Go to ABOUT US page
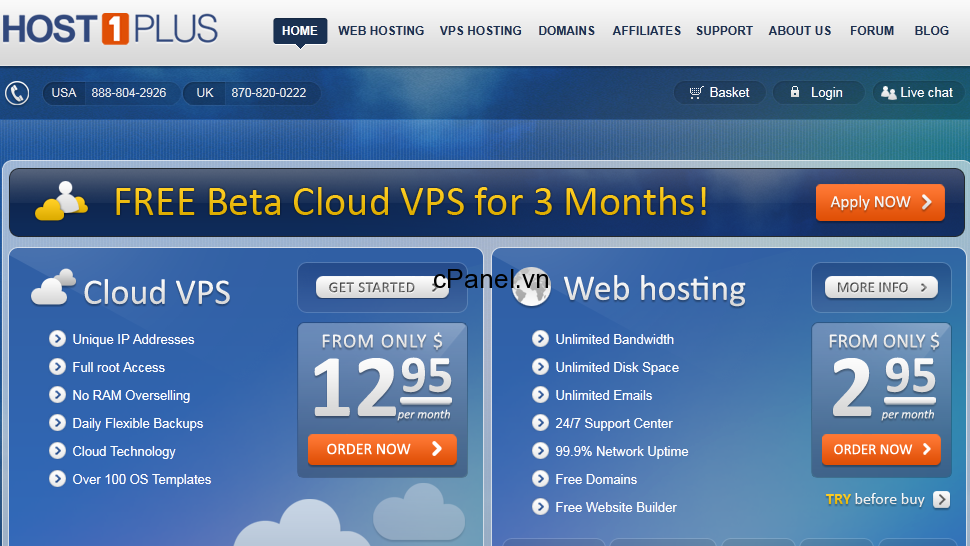The width and height of the screenshot is (970, 546). click(800, 31)
